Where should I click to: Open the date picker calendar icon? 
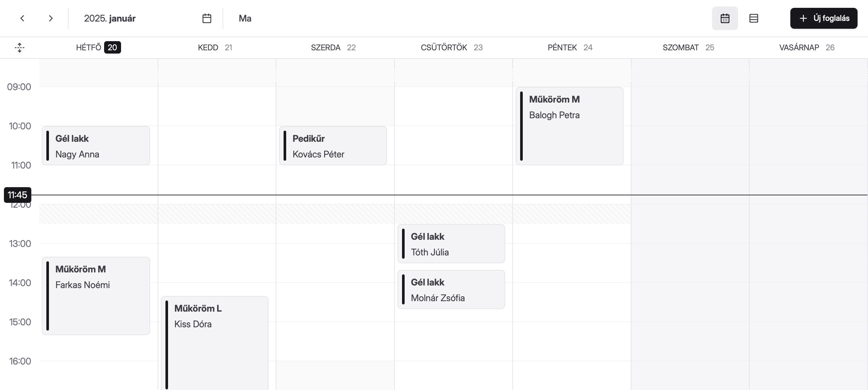[x=207, y=18]
